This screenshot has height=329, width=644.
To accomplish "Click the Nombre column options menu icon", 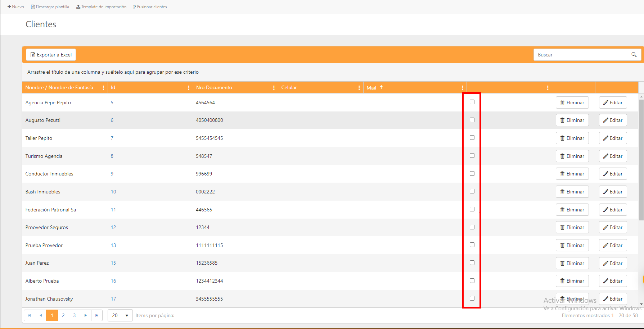I will (x=104, y=88).
